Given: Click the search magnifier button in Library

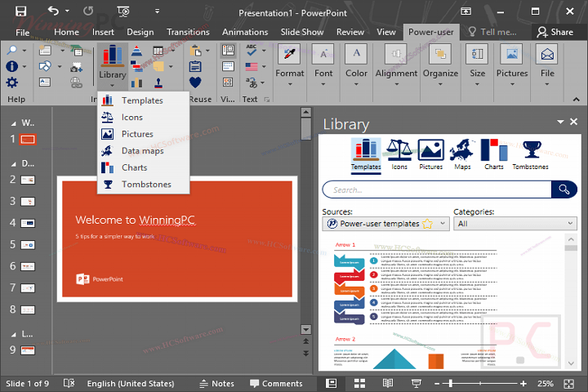Looking at the screenshot, I should tap(564, 189).
